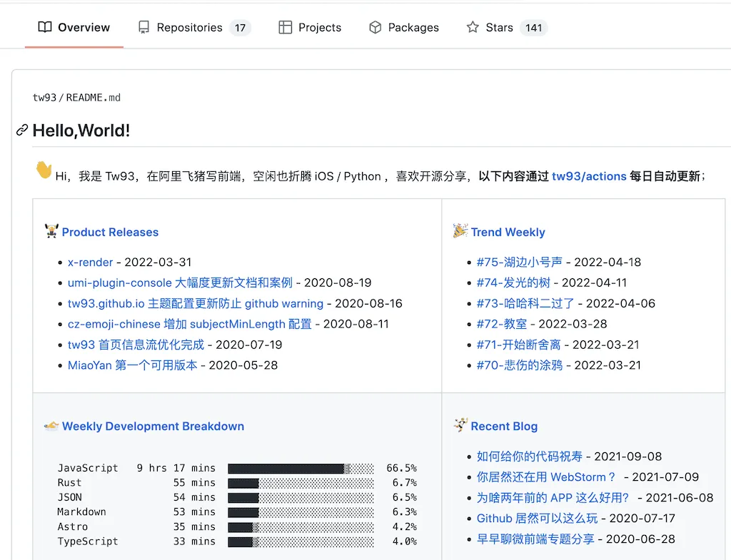The image size is (731, 560).
Task: Open the umi-plugin-console update link
Action: pos(163,282)
